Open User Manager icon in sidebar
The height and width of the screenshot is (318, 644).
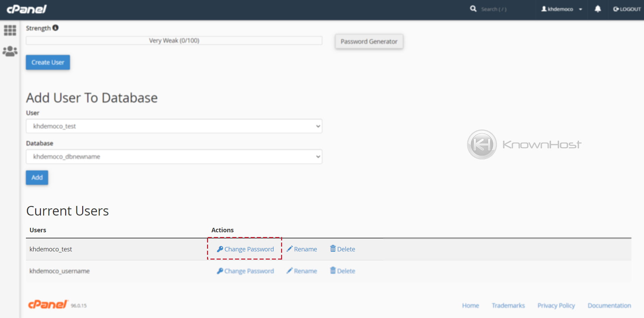tap(10, 51)
